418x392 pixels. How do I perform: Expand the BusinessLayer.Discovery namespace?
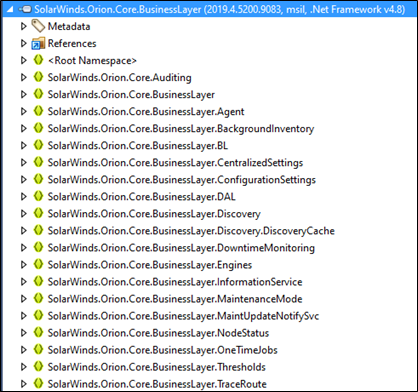[x=23, y=213]
